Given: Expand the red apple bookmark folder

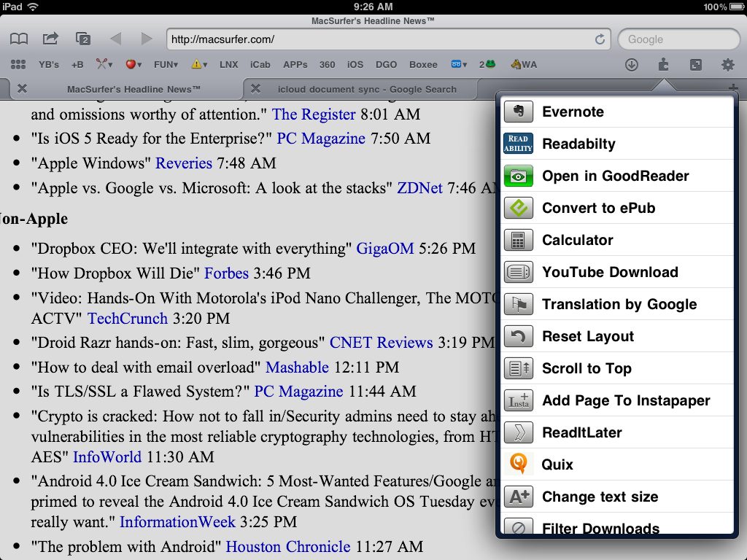Looking at the screenshot, I should (133, 64).
